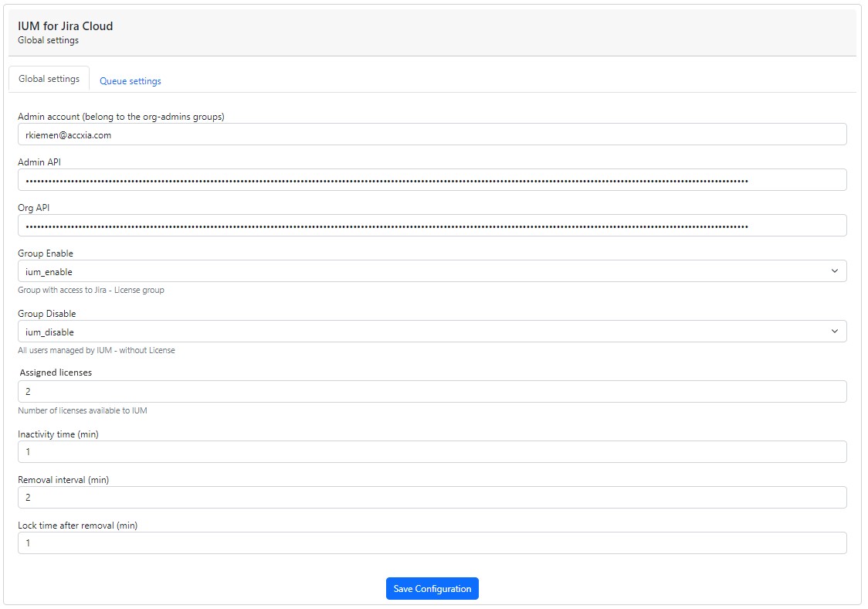Click inside the Admin API token field
The image size is (868, 609).
pos(432,180)
